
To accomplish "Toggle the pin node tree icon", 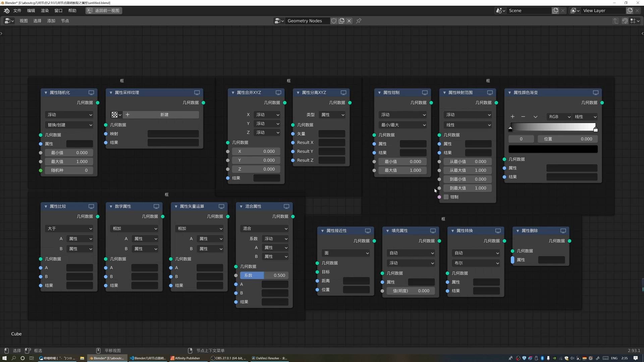I will [359, 21].
